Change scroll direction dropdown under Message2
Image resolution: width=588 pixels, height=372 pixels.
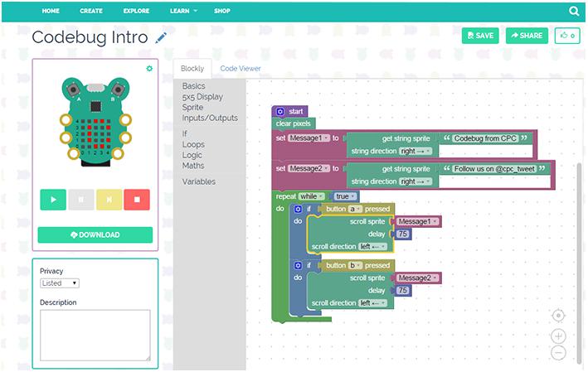(372, 303)
